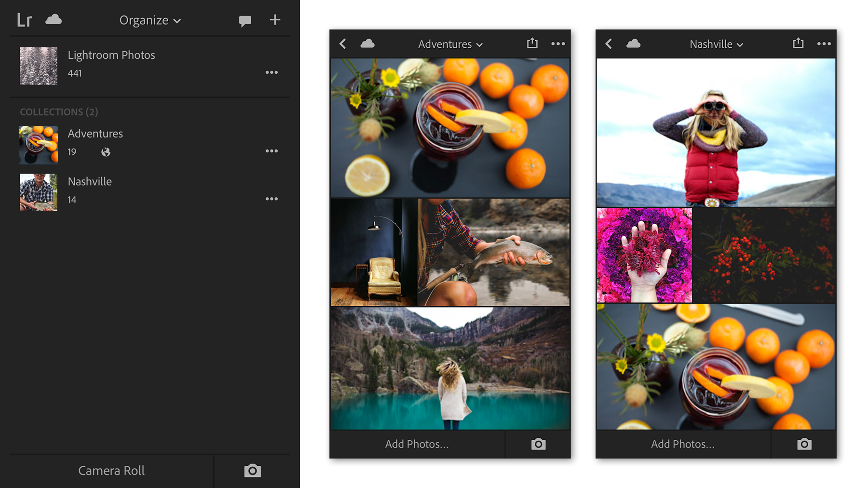
Task: Click cloud icon in Adventures header
Action: [367, 44]
